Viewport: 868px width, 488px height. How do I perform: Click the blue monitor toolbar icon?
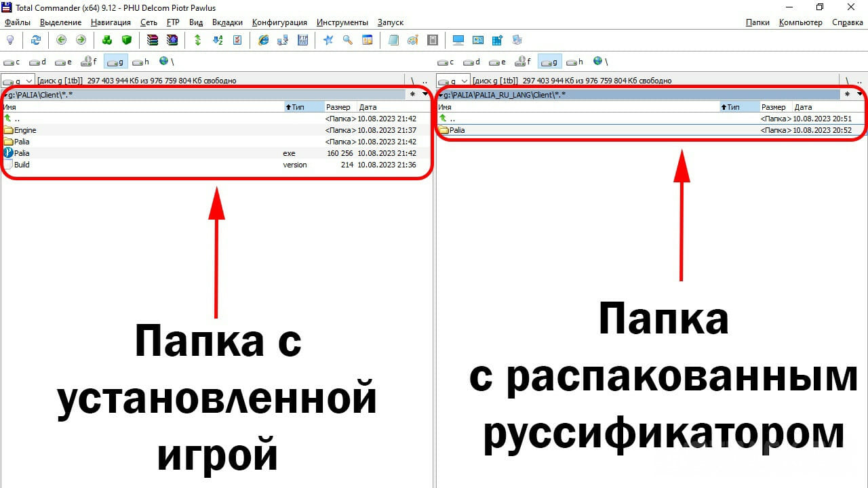click(458, 40)
